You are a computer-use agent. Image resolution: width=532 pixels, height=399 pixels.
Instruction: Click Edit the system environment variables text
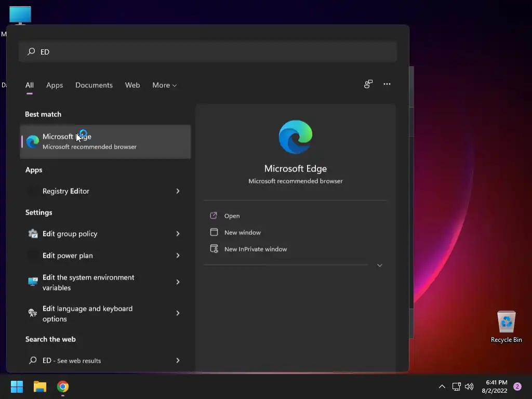[x=88, y=282]
